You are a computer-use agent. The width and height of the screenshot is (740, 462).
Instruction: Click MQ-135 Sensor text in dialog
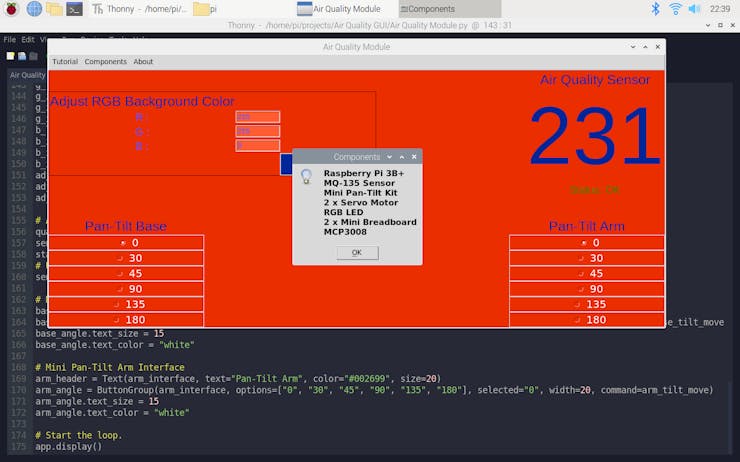click(359, 183)
